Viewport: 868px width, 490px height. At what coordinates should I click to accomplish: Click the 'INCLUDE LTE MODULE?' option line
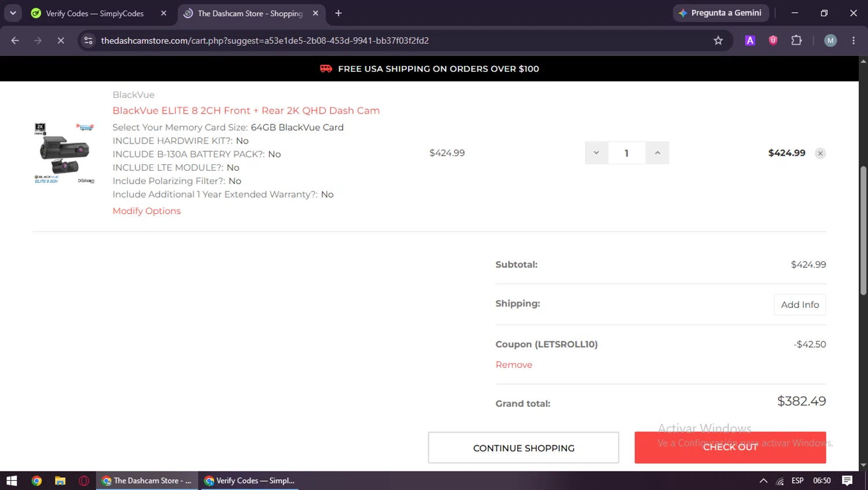click(176, 167)
